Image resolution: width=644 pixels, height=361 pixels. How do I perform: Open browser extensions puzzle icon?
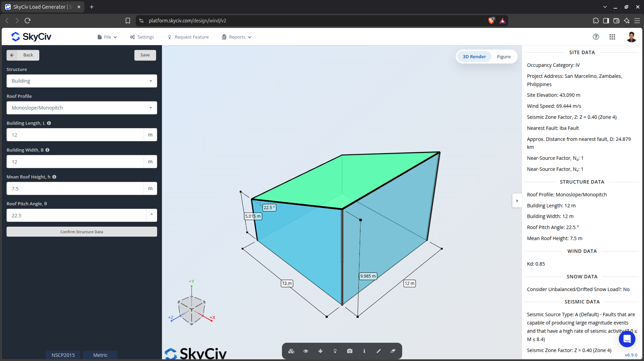click(x=596, y=21)
